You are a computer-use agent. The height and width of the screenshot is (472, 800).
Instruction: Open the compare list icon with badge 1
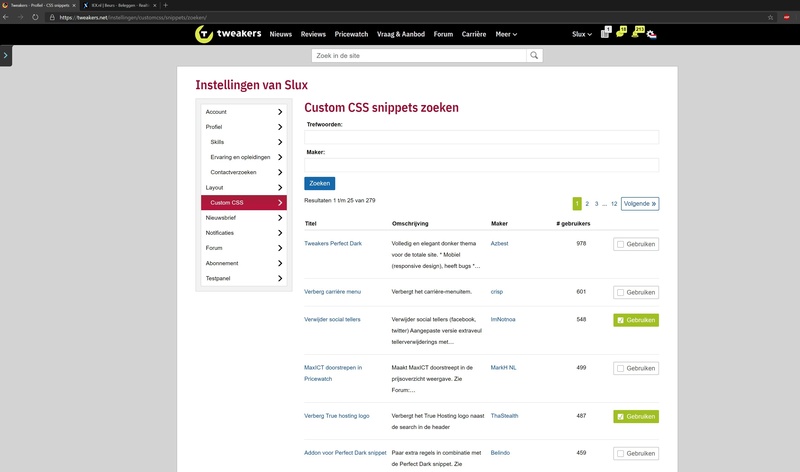pyautogui.click(x=605, y=33)
